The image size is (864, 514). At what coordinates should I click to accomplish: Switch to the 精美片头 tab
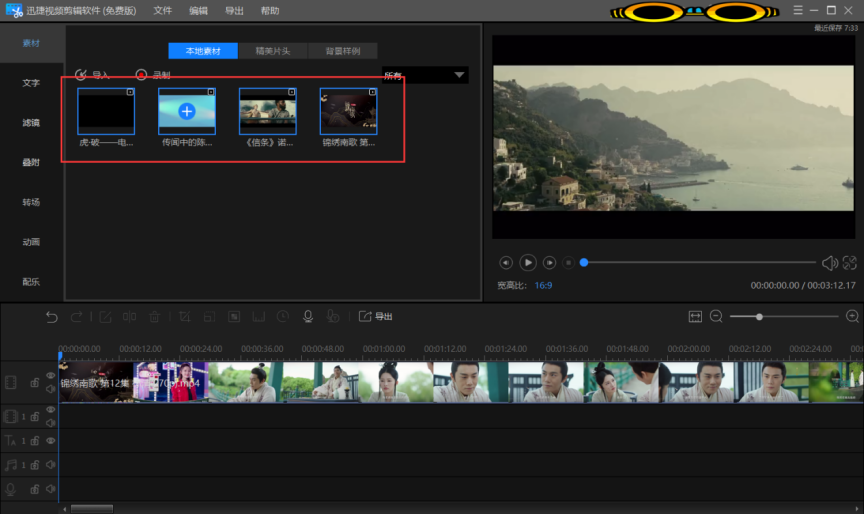273,51
